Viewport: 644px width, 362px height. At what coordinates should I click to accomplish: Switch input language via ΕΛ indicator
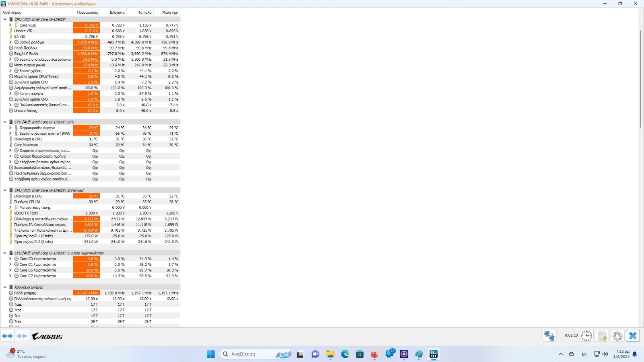(584, 354)
